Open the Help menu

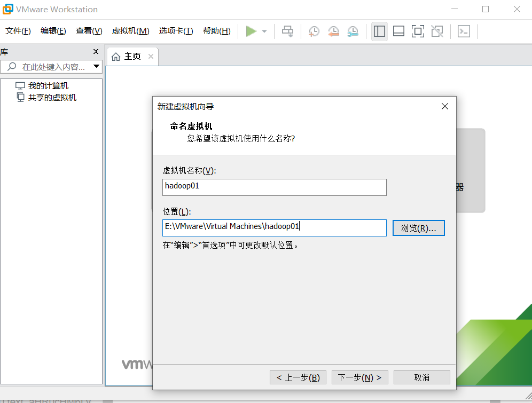click(217, 31)
